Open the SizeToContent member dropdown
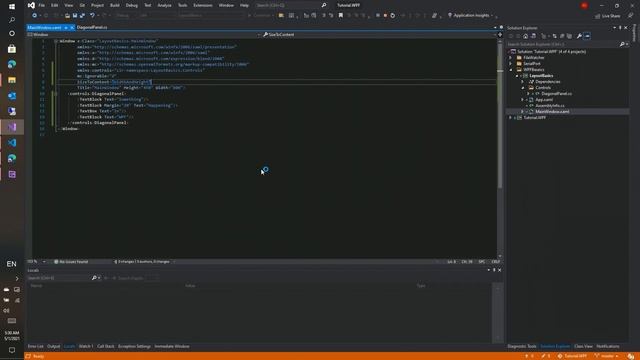 click(379, 35)
